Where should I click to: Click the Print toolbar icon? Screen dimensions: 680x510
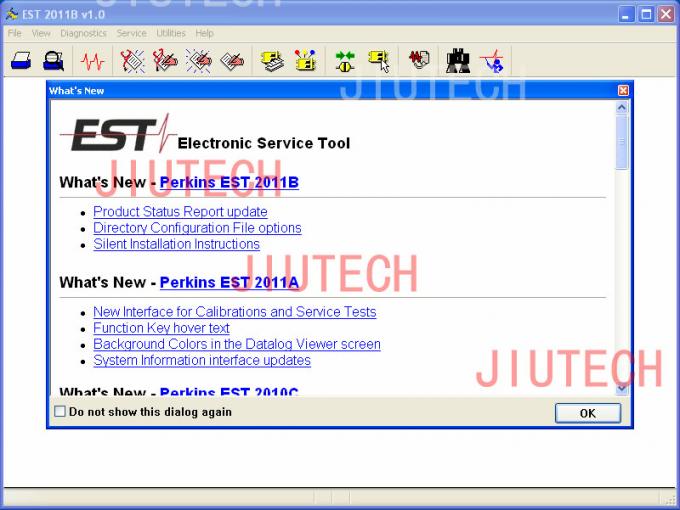tap(21, 61)
